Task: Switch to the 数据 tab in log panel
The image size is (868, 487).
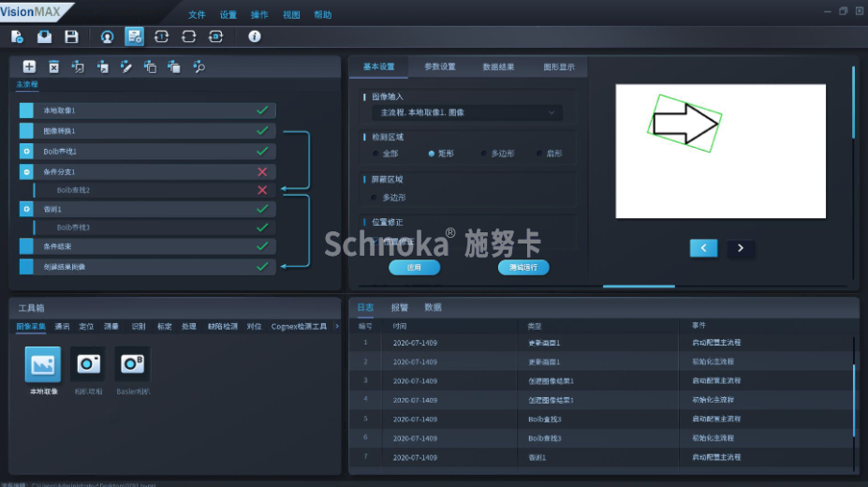Action: click(x=433, y=308)
